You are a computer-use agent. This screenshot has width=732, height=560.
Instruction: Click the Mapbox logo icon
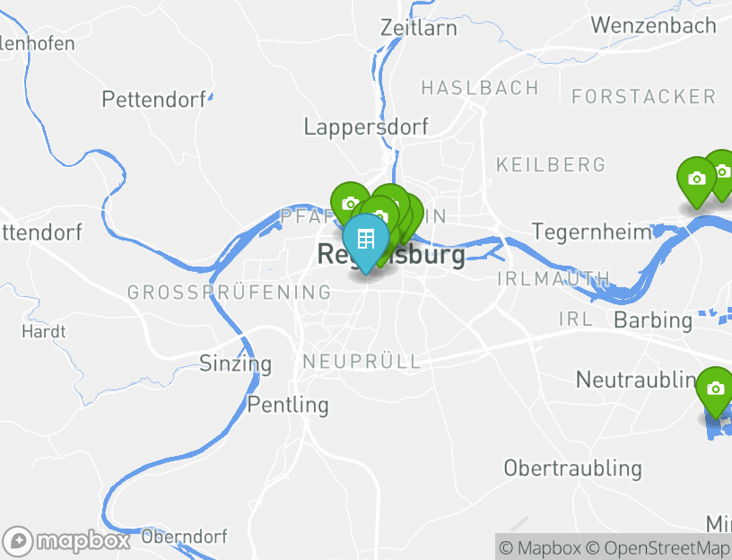click(18, 541)
